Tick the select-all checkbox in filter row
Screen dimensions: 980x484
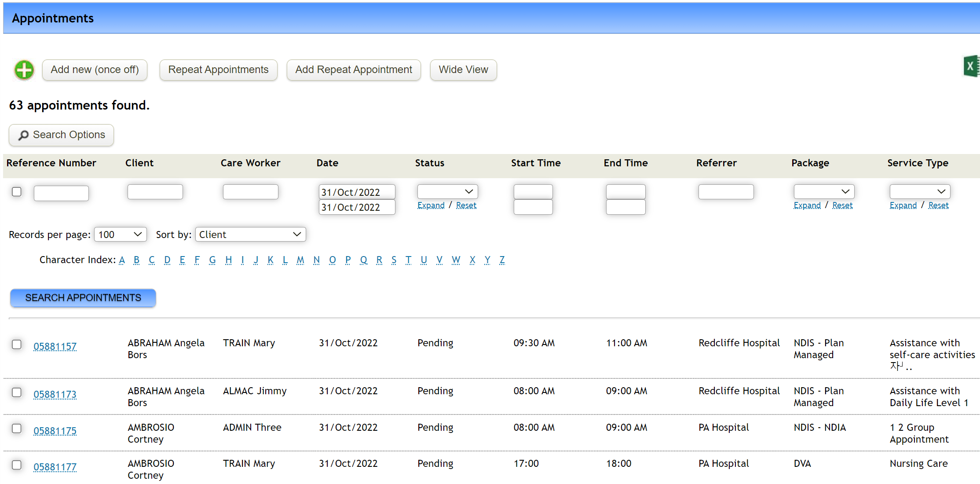point(17,192)
